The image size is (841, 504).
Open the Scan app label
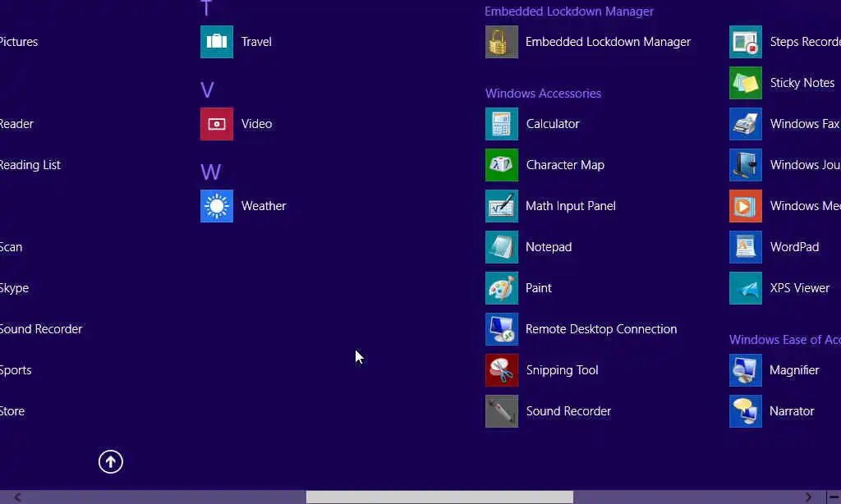click(x=11, y=247)
